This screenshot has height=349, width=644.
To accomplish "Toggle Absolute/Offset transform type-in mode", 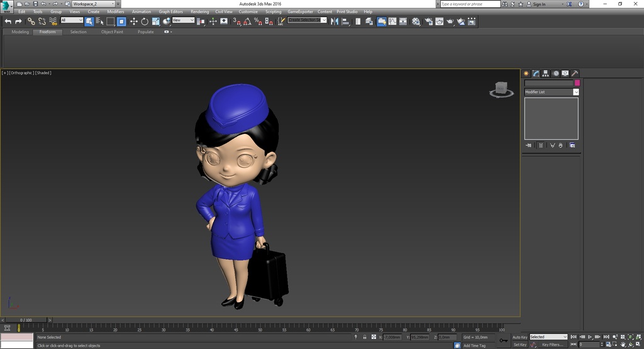I will (374, 336).
